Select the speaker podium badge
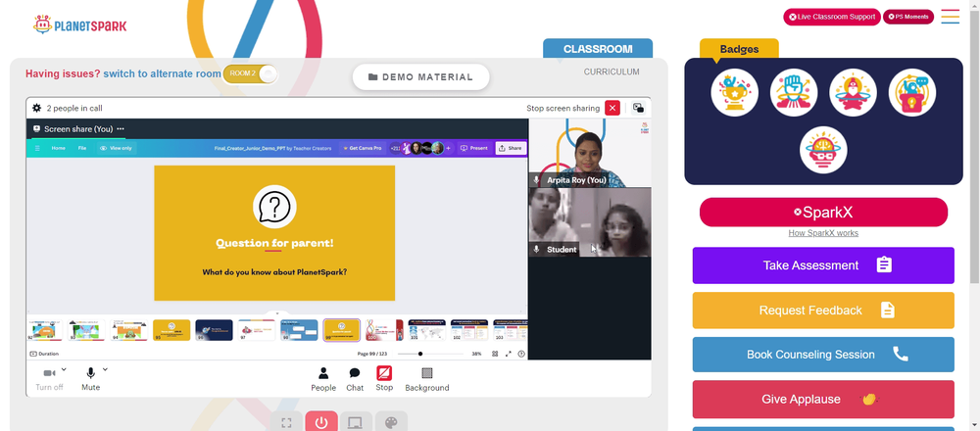 (911, 92)
